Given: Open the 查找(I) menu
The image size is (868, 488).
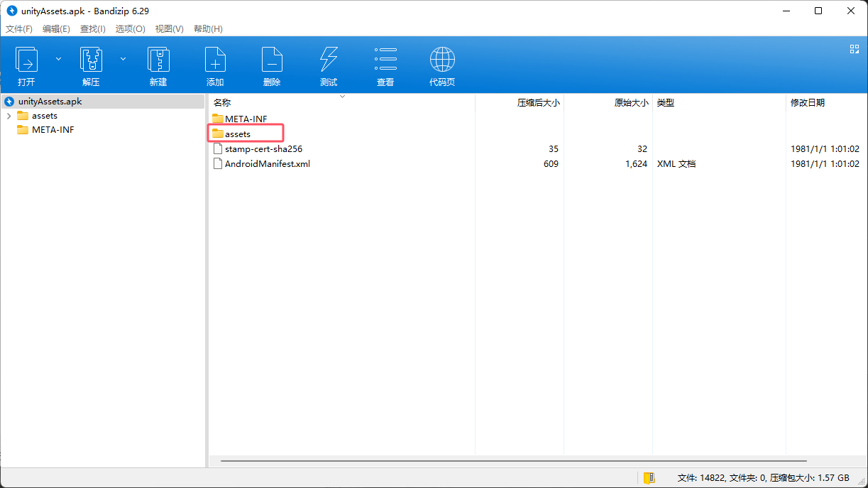Looking at the screenshot, I should tap(93, 29).
